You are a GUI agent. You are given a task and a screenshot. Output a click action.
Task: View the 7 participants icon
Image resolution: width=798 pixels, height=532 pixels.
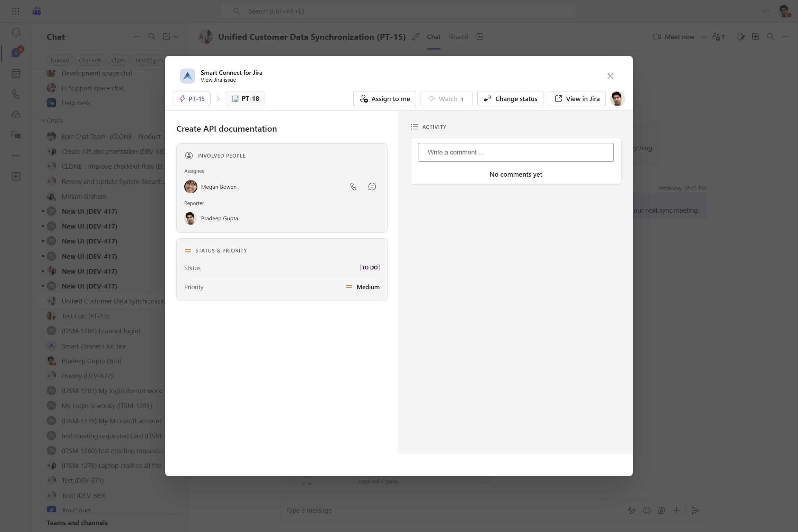point(718,37)
